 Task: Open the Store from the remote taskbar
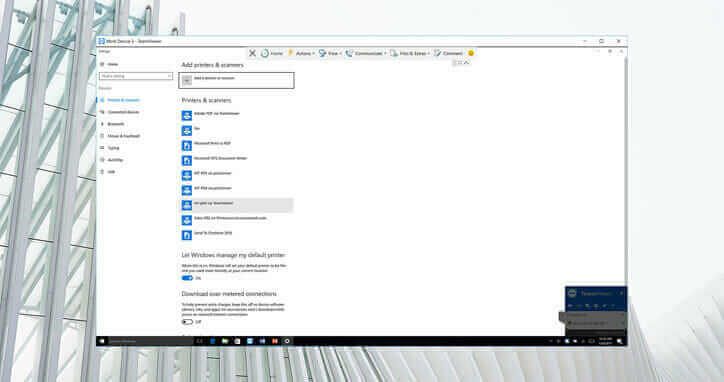[x=237, y=341]
